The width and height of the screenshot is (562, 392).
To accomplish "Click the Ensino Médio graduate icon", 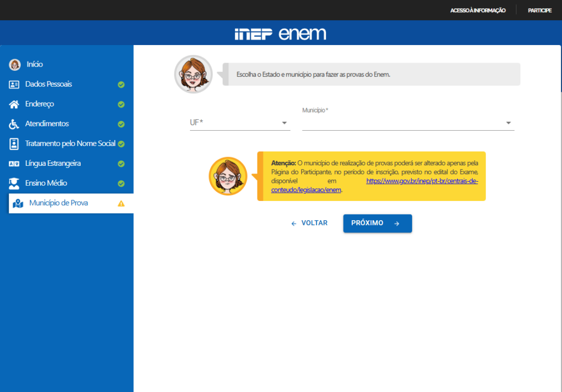I will click(14, 183).
